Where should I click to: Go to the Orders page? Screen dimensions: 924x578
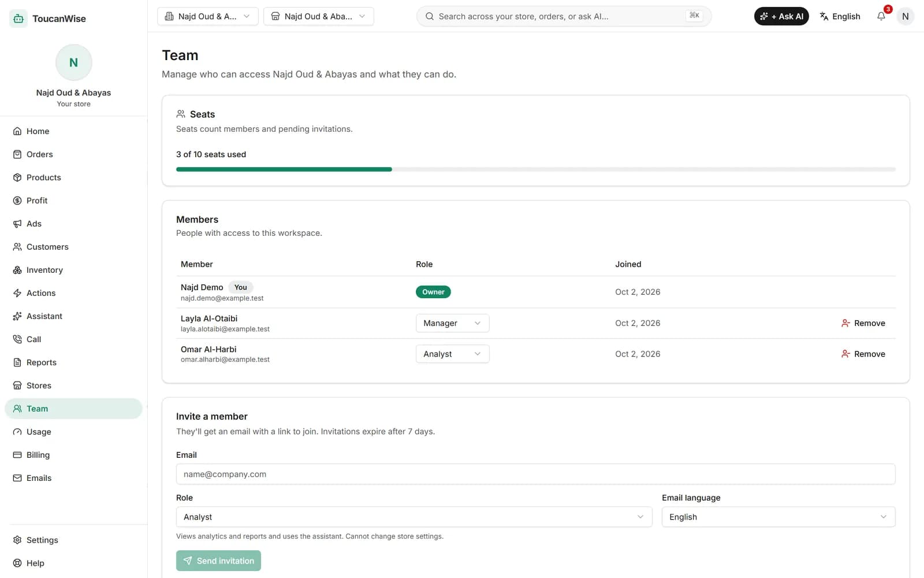click(73, 154)
